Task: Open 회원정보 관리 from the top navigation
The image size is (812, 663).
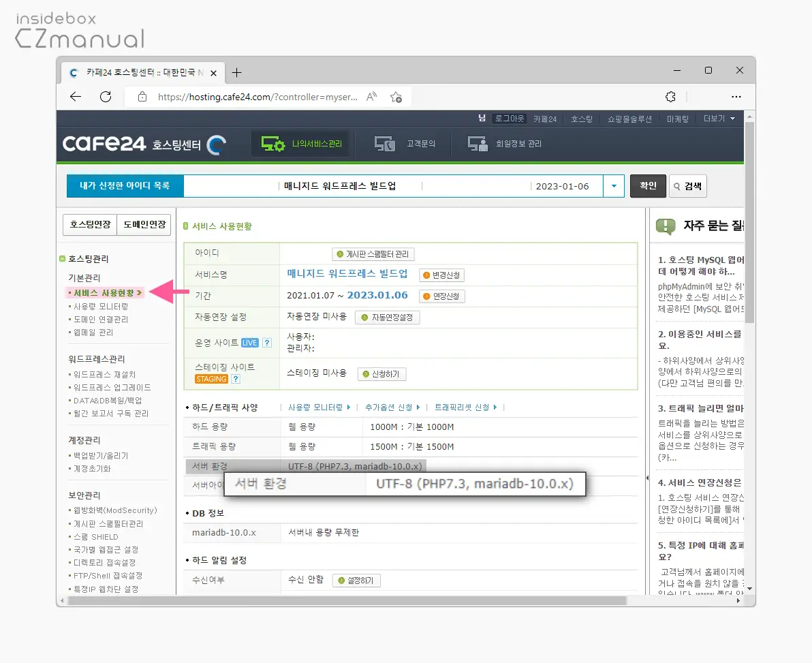Action: (504, 144)
